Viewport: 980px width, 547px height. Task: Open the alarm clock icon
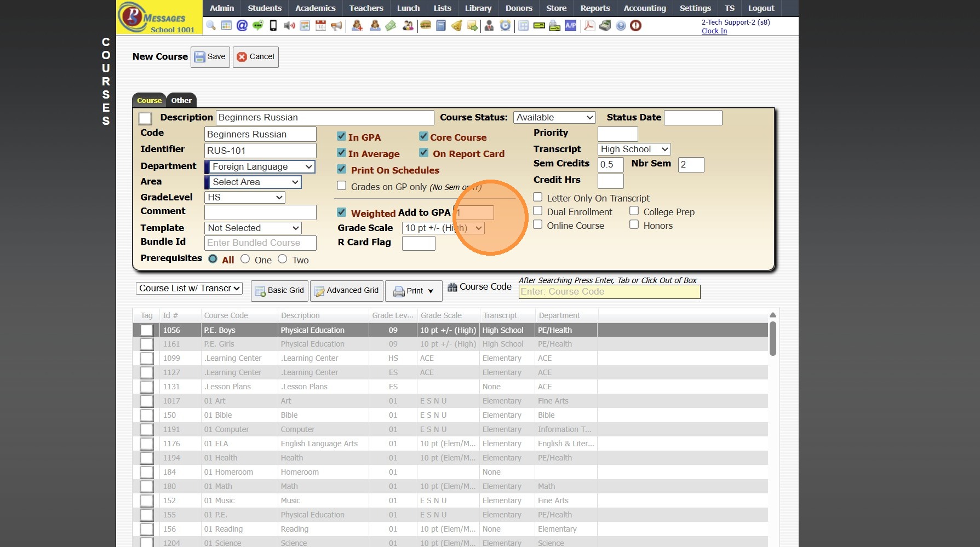[x=505, y=26]
